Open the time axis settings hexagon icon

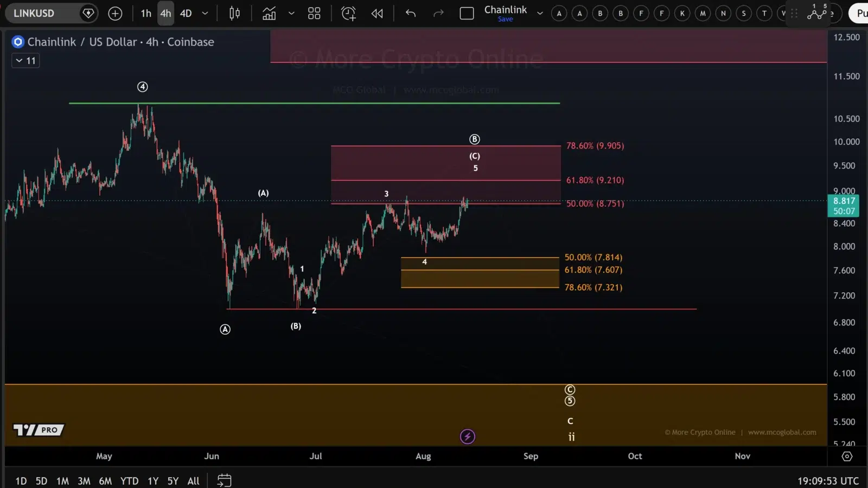coord(847,457)
